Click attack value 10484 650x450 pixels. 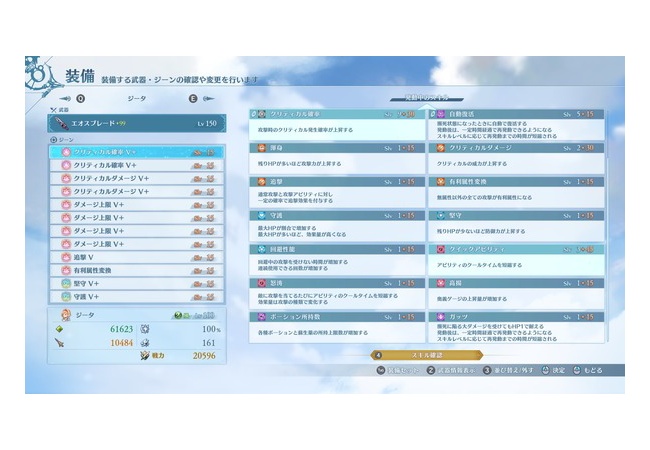pos(121,343)
